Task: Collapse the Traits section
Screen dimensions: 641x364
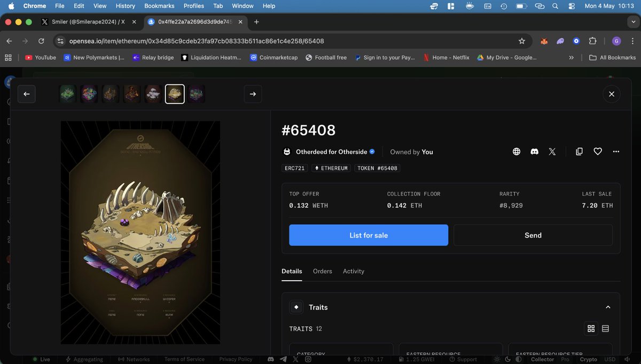Action: click(608, 307)
